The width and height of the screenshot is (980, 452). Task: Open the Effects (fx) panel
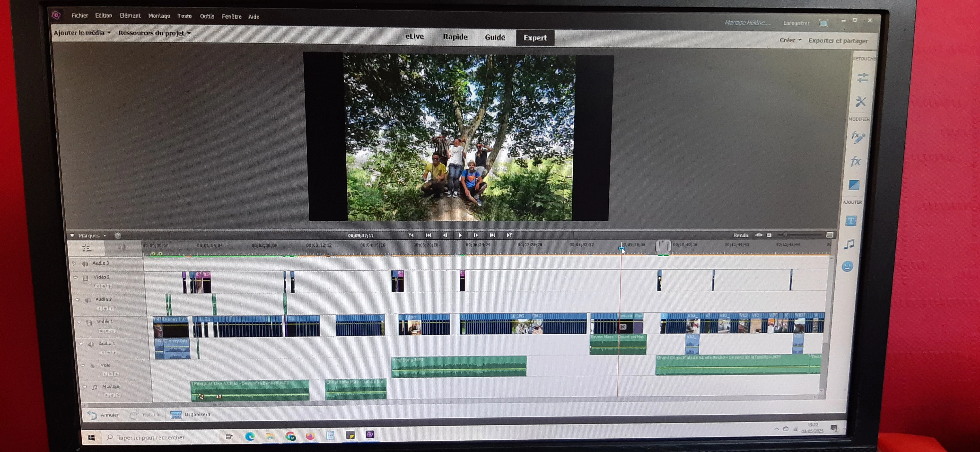coord(856,161)
